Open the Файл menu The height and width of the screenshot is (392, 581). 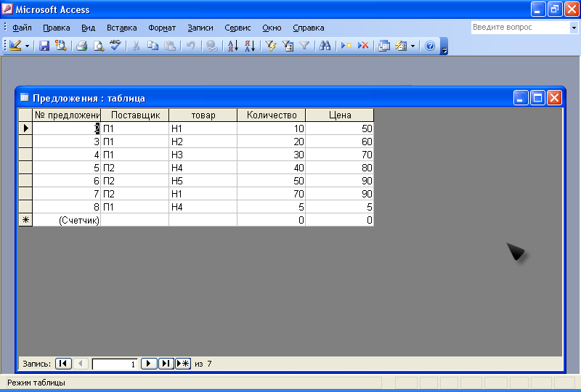coord(22,28)
